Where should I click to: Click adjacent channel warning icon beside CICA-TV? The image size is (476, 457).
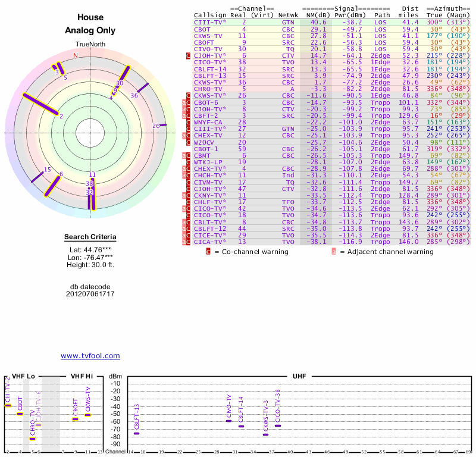pos(184,242)
